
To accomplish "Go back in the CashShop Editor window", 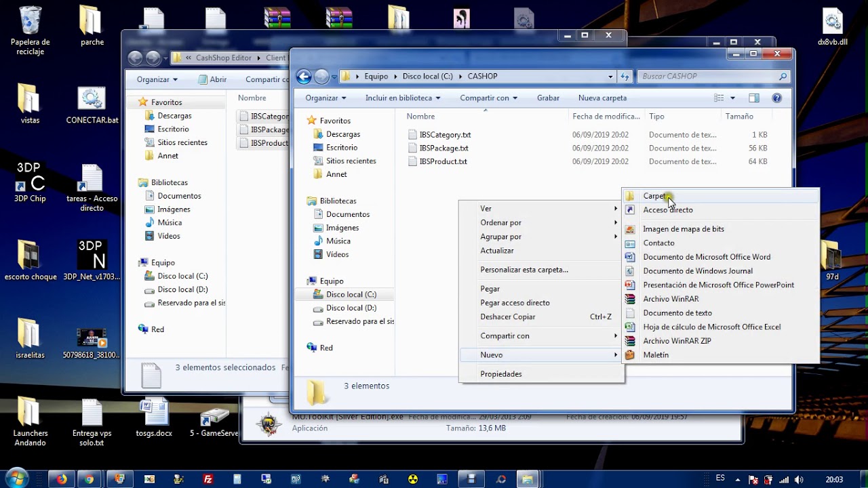I will coord(136,58).
